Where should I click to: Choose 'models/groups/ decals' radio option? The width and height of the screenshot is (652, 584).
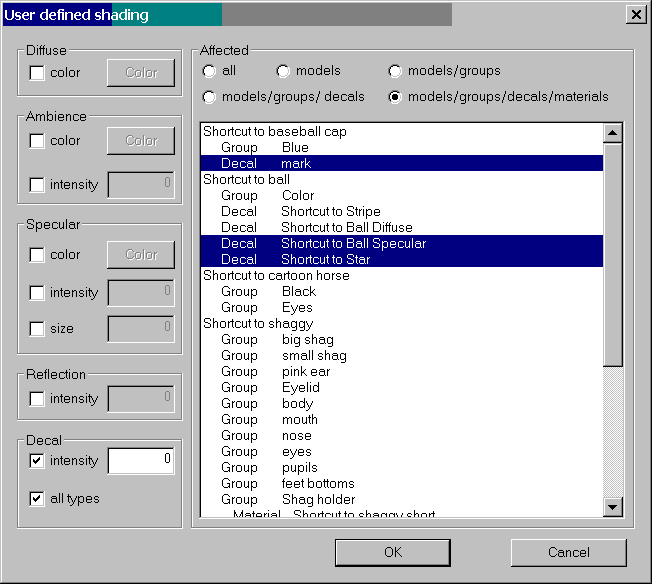pyautogui.click(x=209, y=97)
